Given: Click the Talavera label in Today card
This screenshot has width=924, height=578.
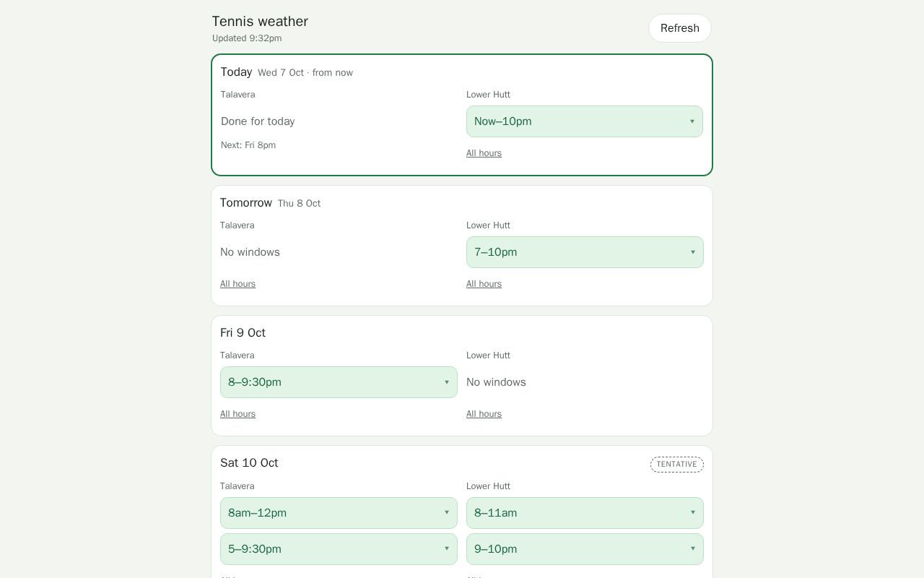Looking at the screenshot, I should (238, 95).
